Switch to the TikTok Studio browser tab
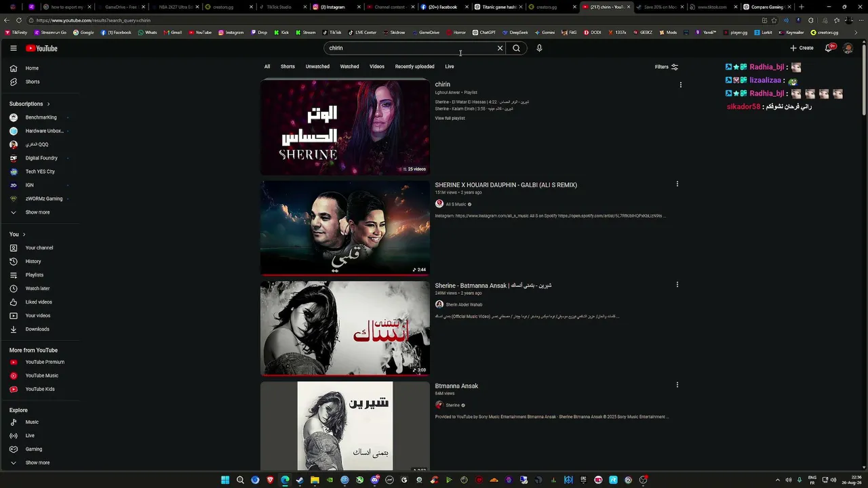The image size is (868, 488). click(278, 7)
